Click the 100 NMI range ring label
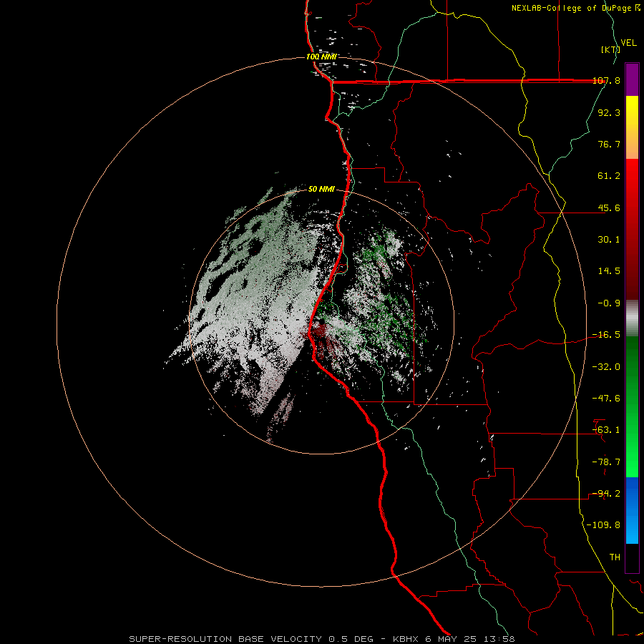The image size is (644, 644). (321, 57)
